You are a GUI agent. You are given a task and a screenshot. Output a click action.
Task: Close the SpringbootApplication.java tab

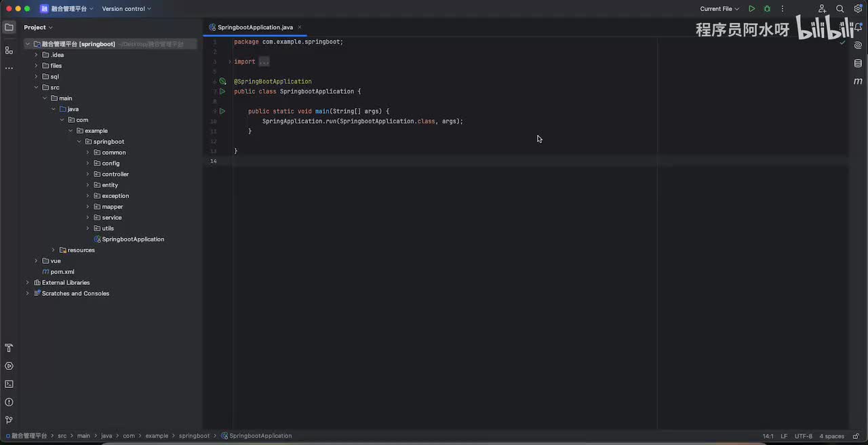[x=300, y=27]
